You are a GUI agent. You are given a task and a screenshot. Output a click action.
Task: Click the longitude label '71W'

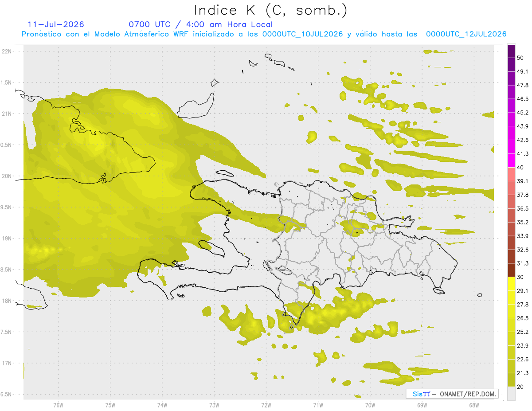click(x=318, y=405)
